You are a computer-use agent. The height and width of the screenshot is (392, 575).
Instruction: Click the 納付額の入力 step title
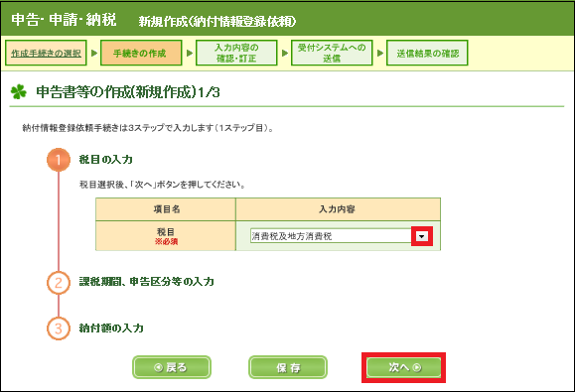111,327
